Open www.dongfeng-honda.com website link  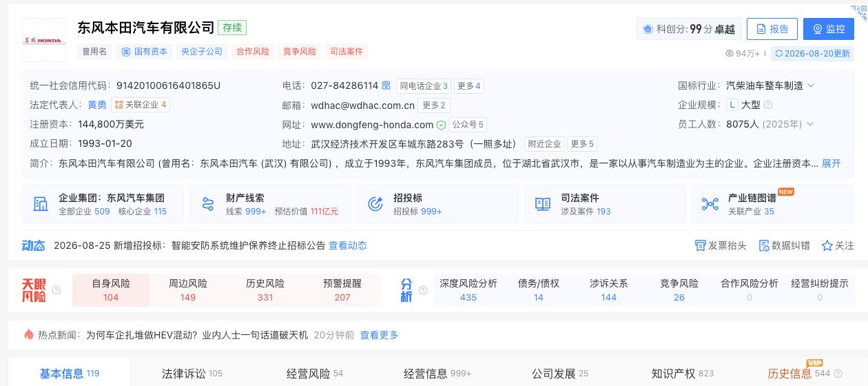click(372, 125)
